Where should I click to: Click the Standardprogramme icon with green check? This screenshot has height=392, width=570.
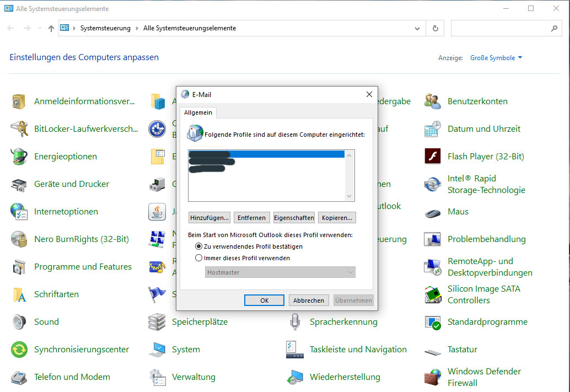click(433, 322)
